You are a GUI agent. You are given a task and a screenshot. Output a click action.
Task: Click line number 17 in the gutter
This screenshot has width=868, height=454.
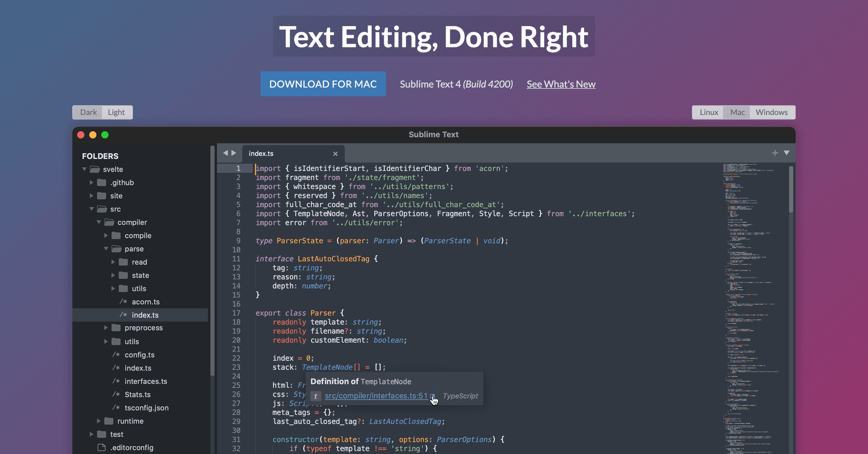(x=236, y=313)
